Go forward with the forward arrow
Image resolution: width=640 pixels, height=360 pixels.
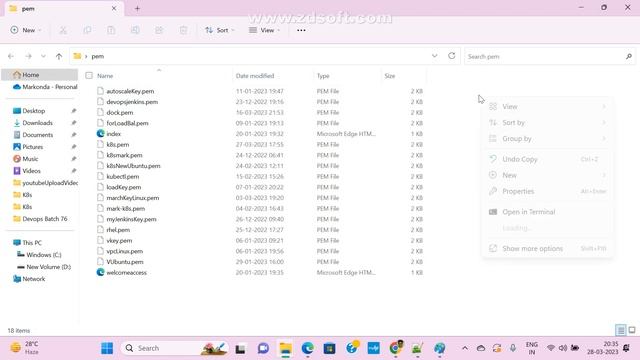[28, 56]
